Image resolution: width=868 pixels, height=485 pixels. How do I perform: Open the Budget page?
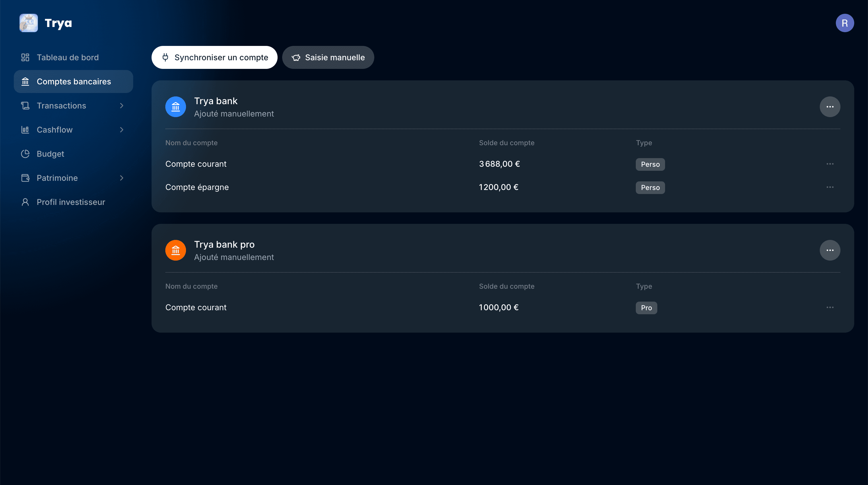pyautogui.click(x=73, y=154)
